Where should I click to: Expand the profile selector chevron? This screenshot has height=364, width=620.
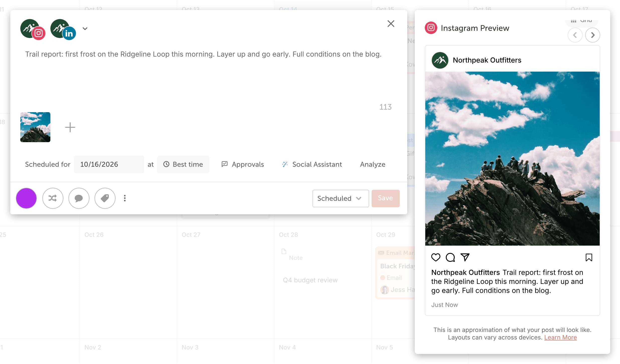(x=85, y=29)
